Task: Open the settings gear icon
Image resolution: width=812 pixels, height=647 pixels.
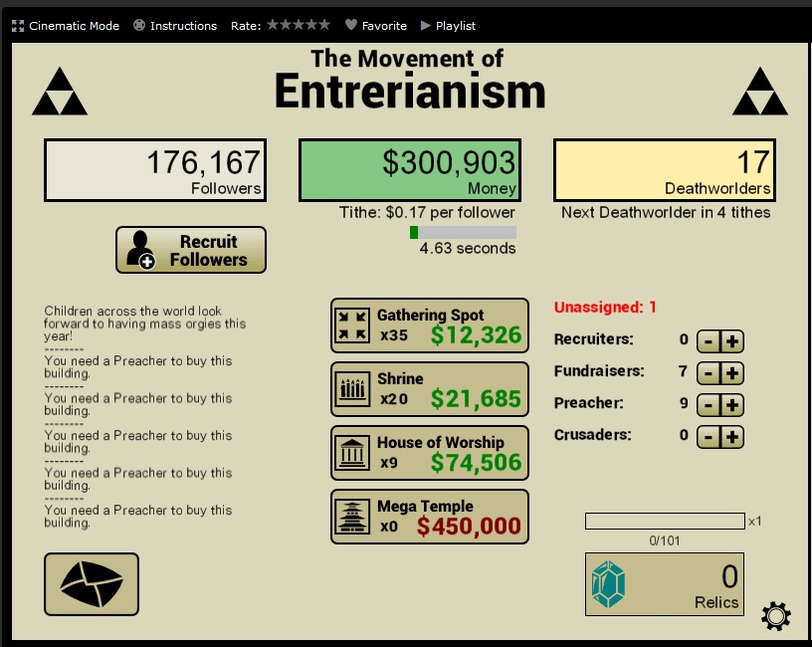Action: [x=775, y=617]
